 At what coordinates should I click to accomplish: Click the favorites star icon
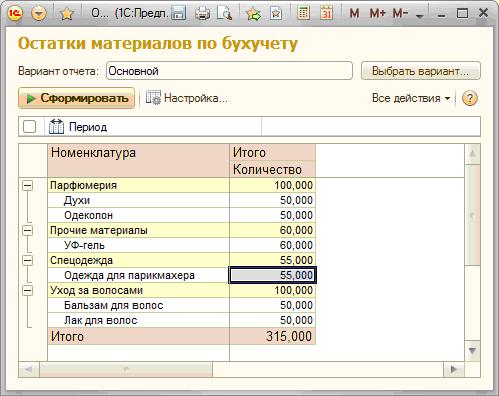coord(67,14)
